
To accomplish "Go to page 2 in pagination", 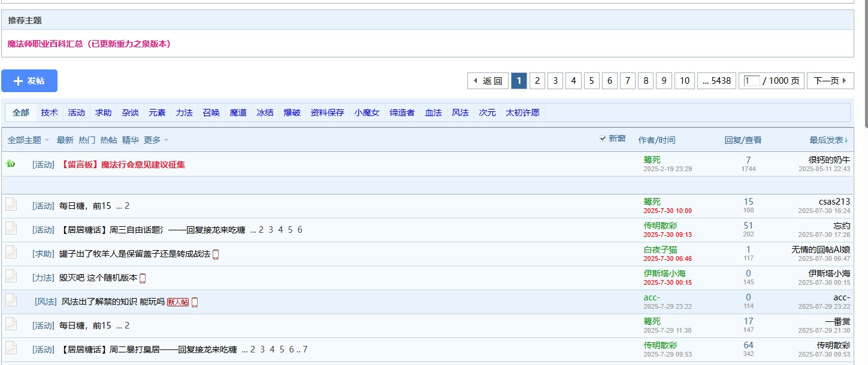I will [x=537, y=81].
